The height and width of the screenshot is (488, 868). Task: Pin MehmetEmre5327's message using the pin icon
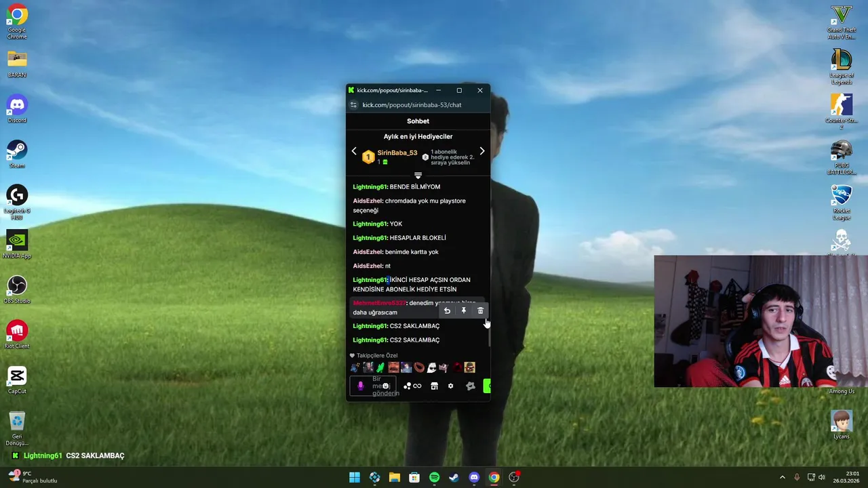[464, 310]
